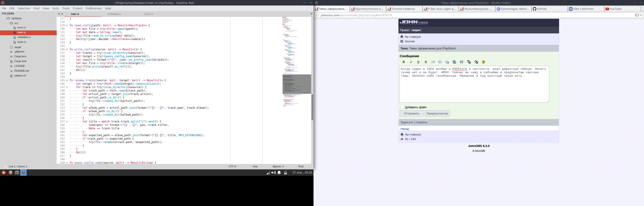Open the text color picker icon
This screenshot has width=644, height=206.
click(469, 62)
